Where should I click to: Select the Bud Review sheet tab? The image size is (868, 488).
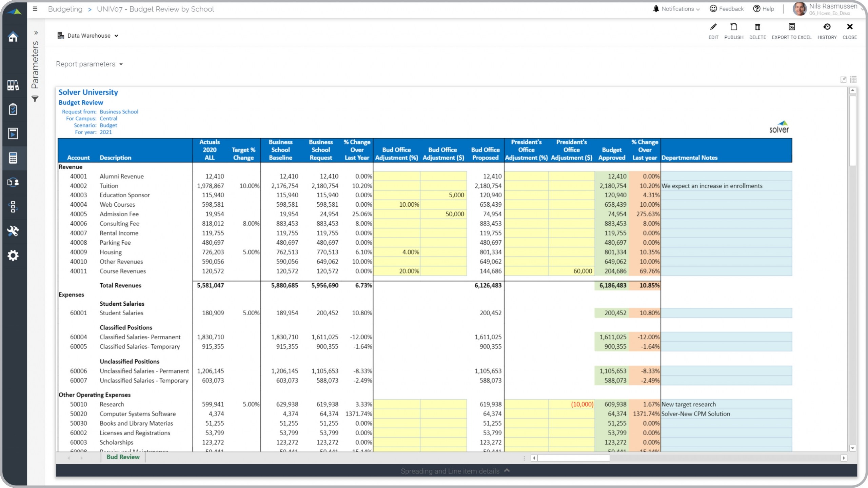click(x=123, y=457)
